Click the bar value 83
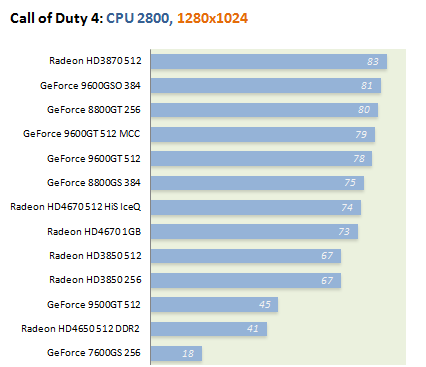 click(373, 62)
